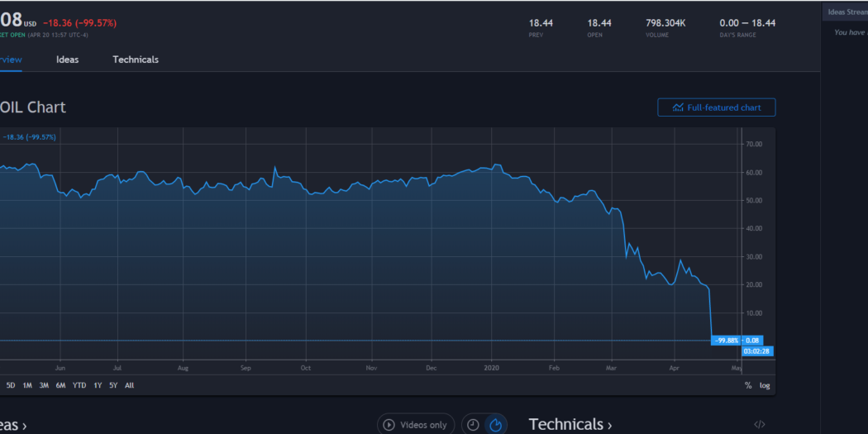Set chart range to 5D
This screenshot has height=434, width=868.
point(11,385)
